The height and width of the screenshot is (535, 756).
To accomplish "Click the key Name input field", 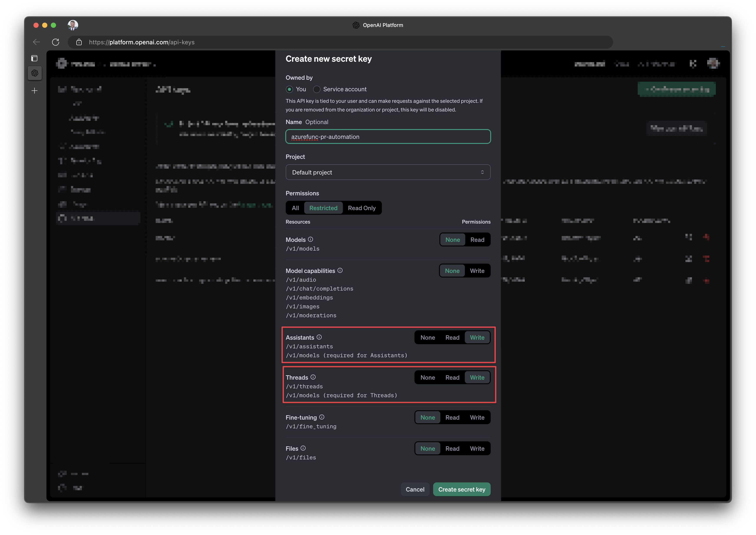I will [x=388, y=136].
